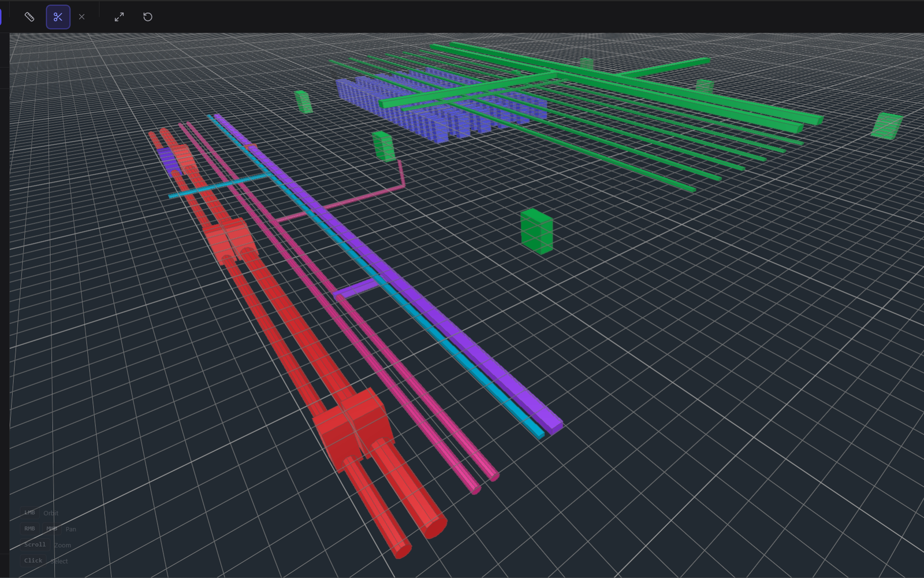Click the 'Scroll' key hint

point(35,544)
